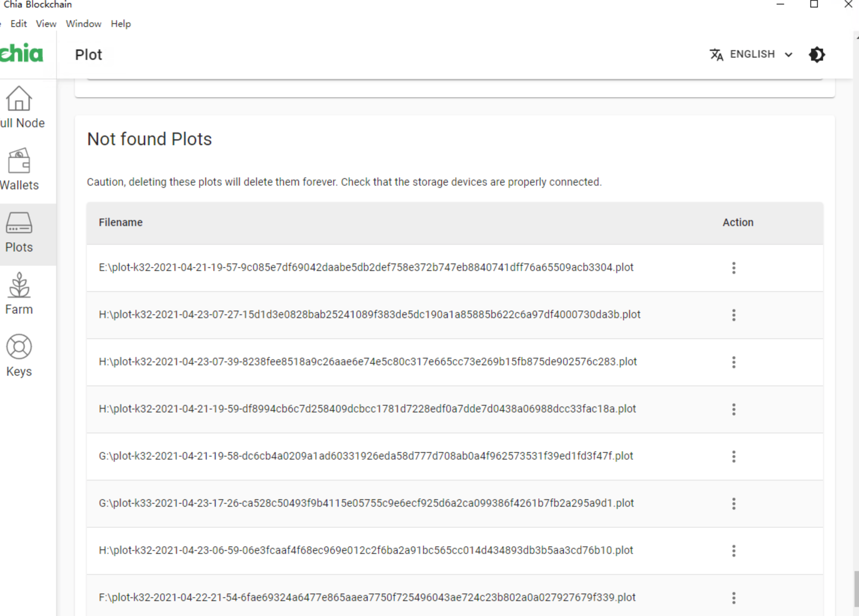Open the View menu

click(x=46, y=24)
